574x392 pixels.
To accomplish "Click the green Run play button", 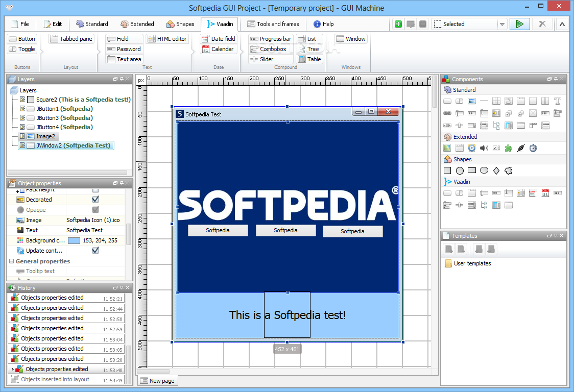I will click(519, 24).
